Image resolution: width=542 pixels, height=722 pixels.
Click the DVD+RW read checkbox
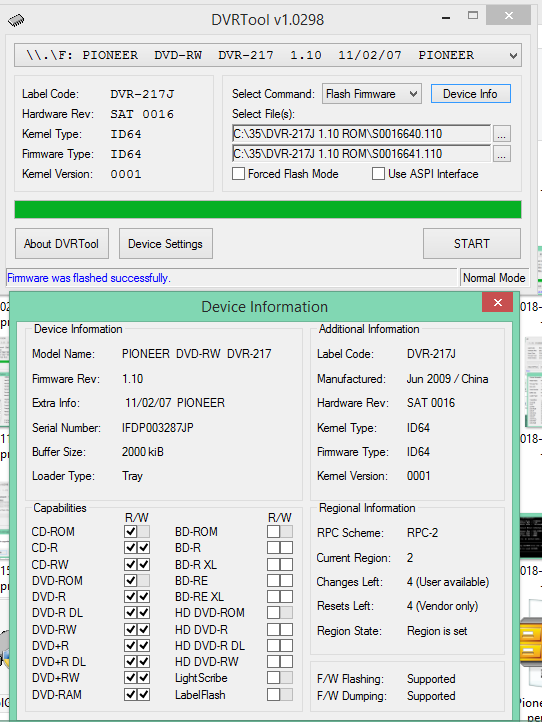coord(131,678)
